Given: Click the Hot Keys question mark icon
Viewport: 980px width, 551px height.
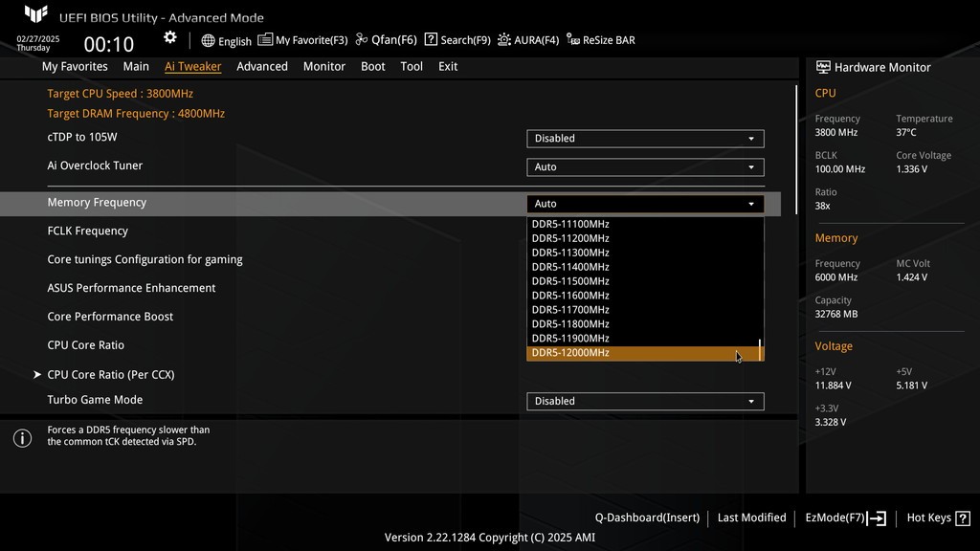Looking at the screenshot, I should (x=963, y=518).
